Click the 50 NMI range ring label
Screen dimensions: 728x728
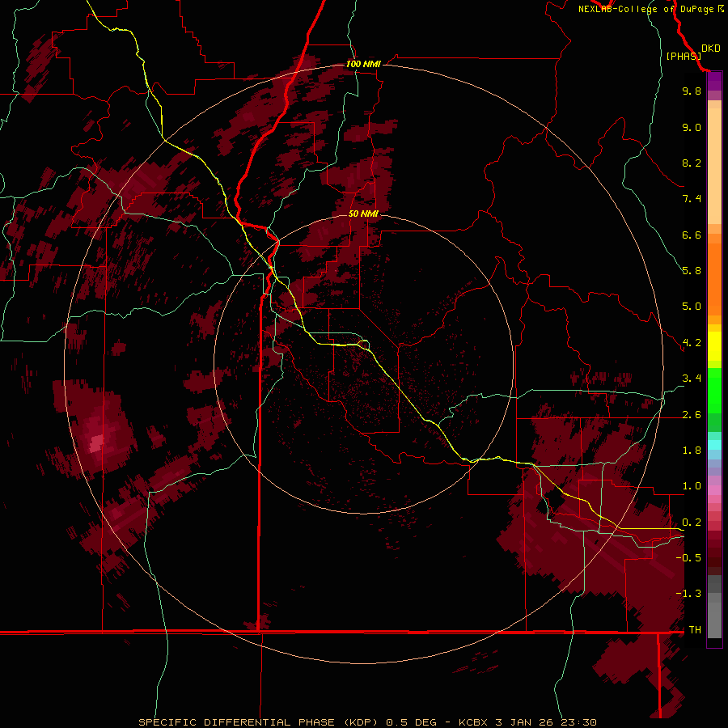pos(363,214)
